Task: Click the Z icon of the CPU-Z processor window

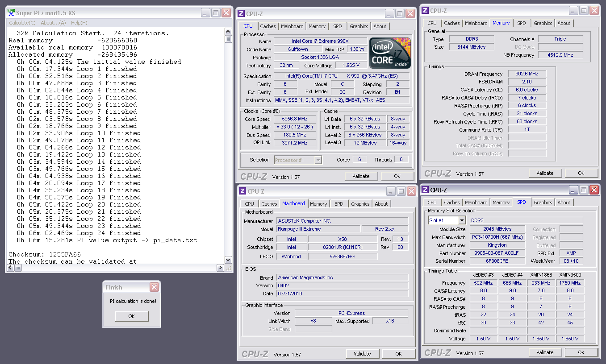Action: click(241, 14)
